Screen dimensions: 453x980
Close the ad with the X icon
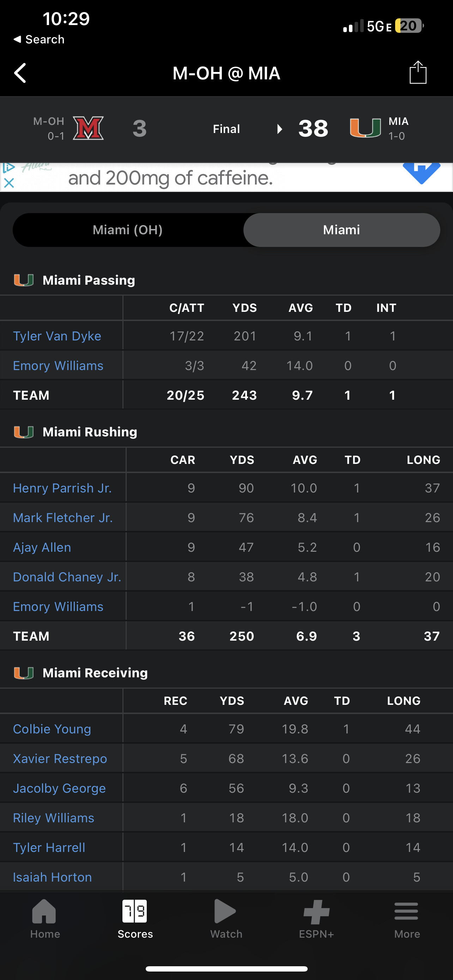pos(9,183)
